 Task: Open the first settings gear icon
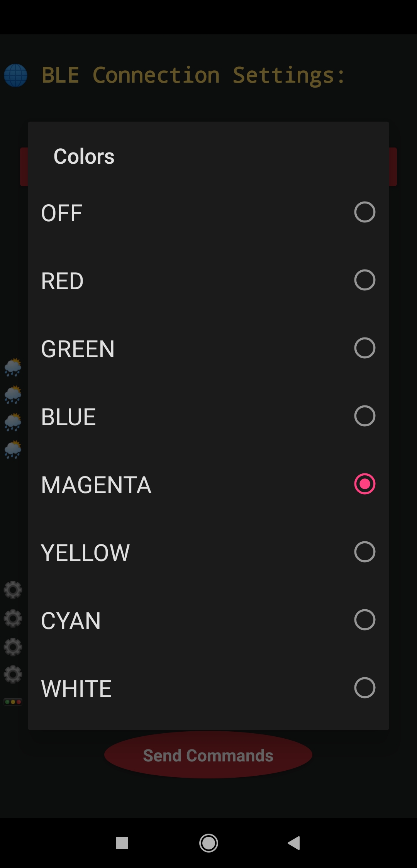pyautogui.click(x=13, y=590)
